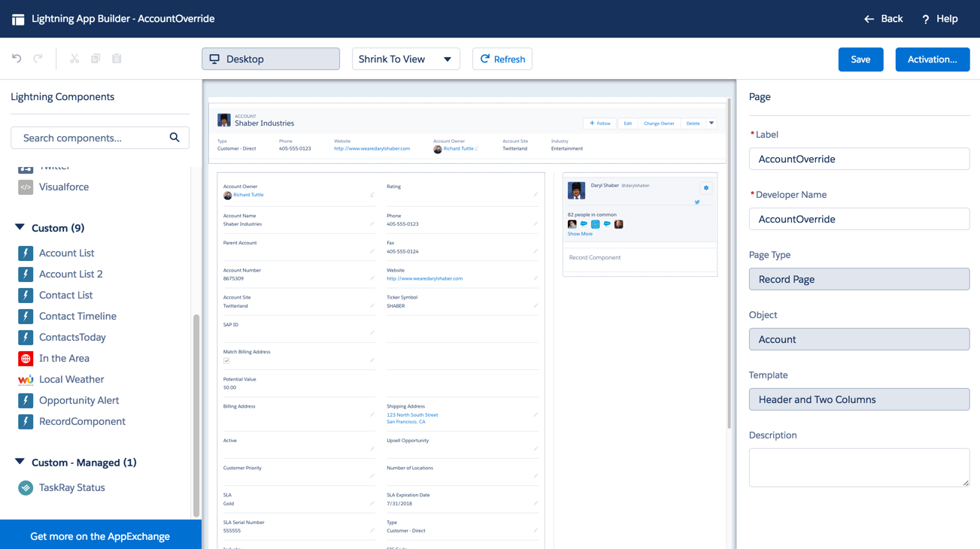
Task: Click the settings gear on Twitter card
Action: (x=706, y=188)
